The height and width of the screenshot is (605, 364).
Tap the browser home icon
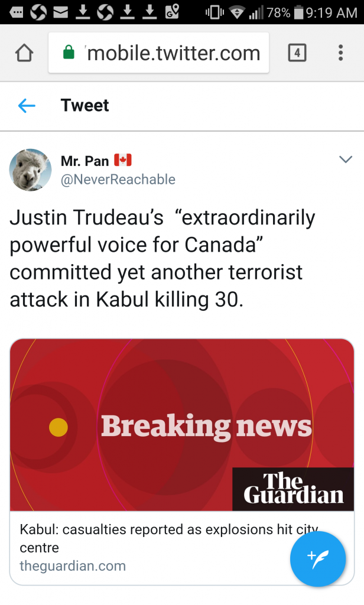(24, 53)
